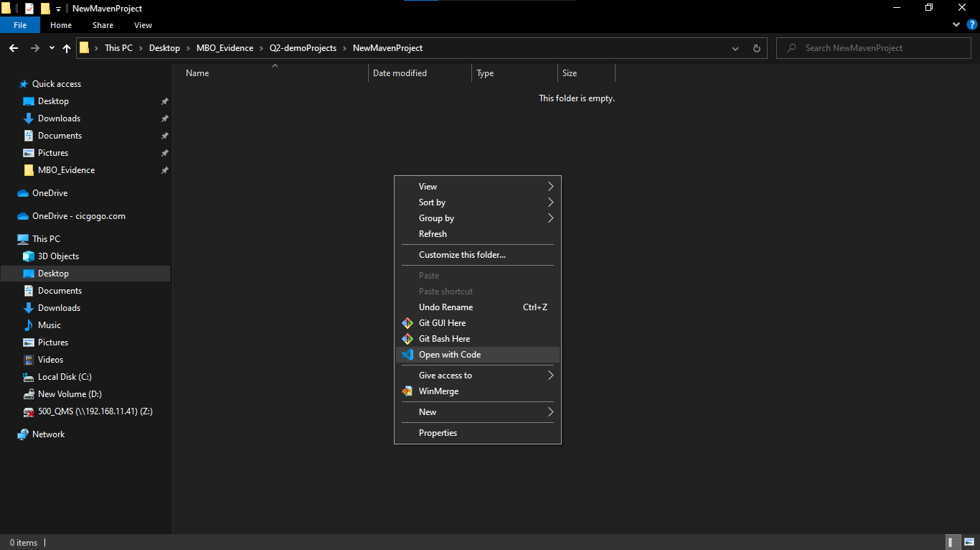Viewport: 980px width, 550px height.
Task: Switch to details view layout icon
Action: coord(951,542)
